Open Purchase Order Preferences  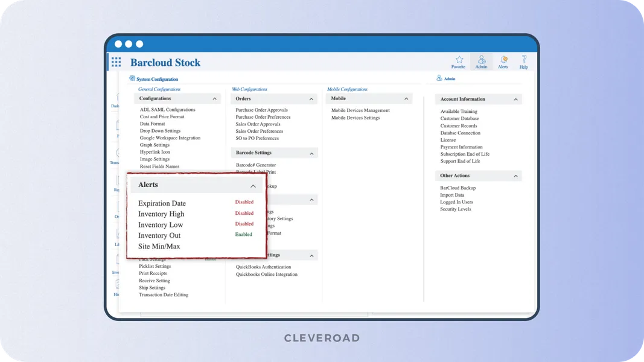tap(263, 117)
